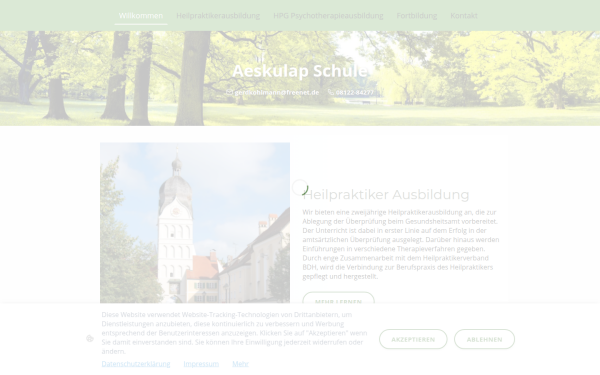Click the church tower image
This screenshot has width=600, height=375.
[195, 223]
